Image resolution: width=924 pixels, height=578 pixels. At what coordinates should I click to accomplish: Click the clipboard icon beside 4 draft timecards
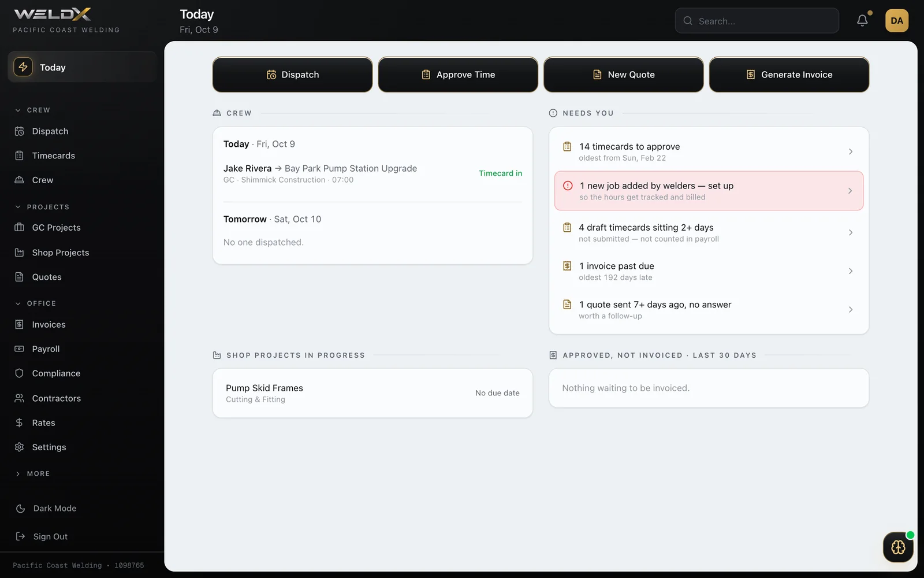(567, 228)
